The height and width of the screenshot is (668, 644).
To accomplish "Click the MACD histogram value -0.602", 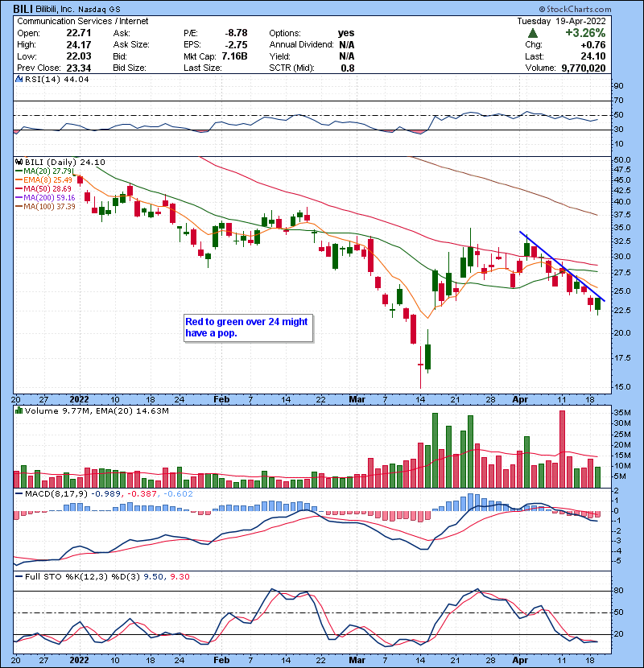I will coord(178,494).
